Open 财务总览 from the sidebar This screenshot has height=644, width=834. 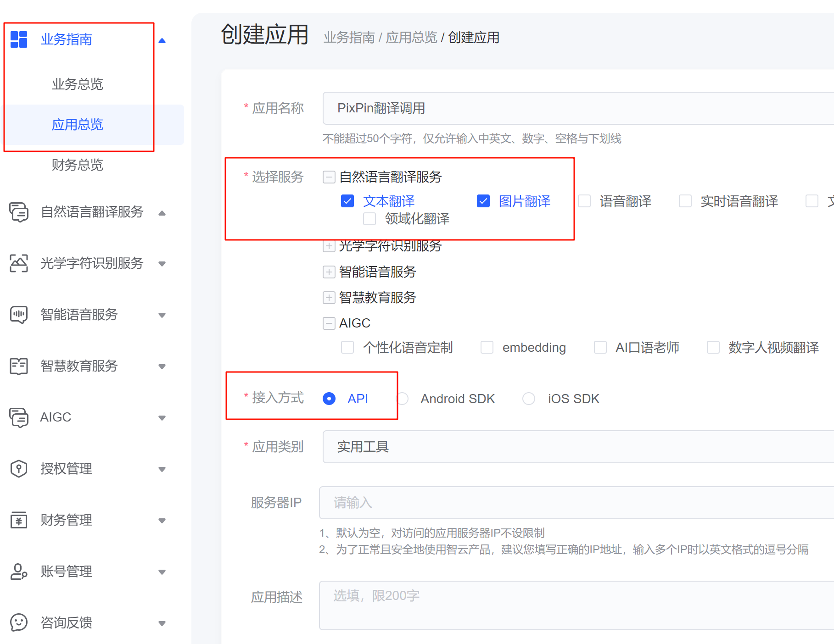(77, 165)
